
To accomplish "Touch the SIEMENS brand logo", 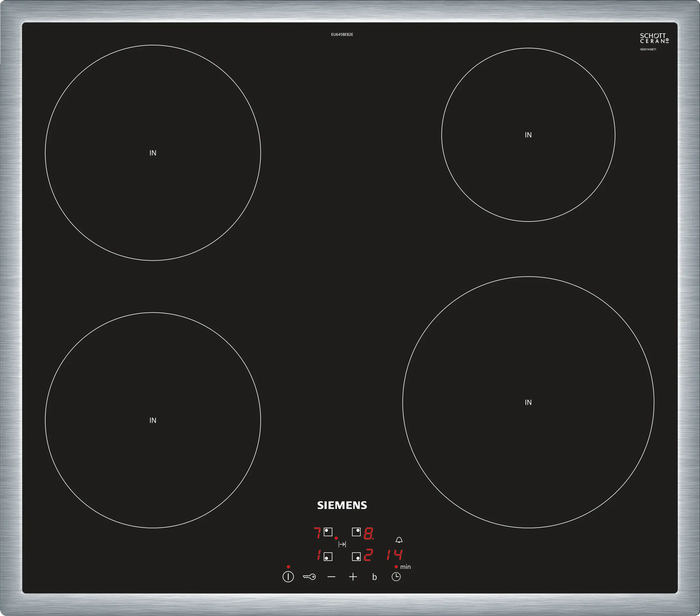I will [x=342, y=506].
